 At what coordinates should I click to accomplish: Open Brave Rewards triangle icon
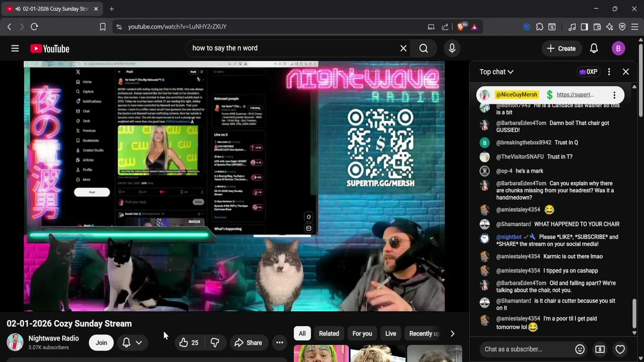point(474,27)
